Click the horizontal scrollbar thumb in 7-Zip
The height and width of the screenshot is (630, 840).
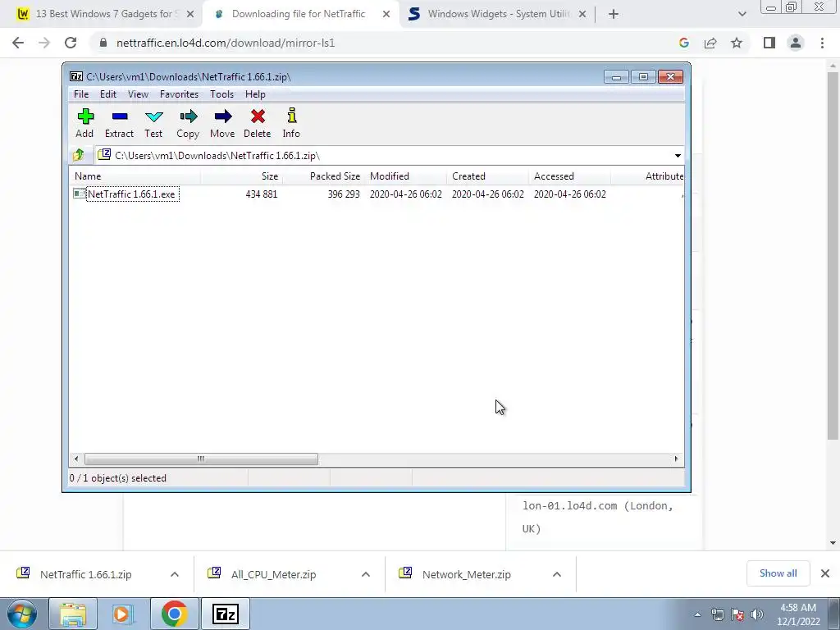point(201,459)
